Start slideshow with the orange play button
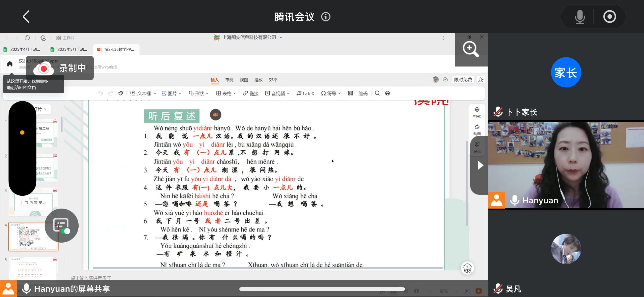Image resolution: width=644 pixels, height=297 pixels. [479, 291]
